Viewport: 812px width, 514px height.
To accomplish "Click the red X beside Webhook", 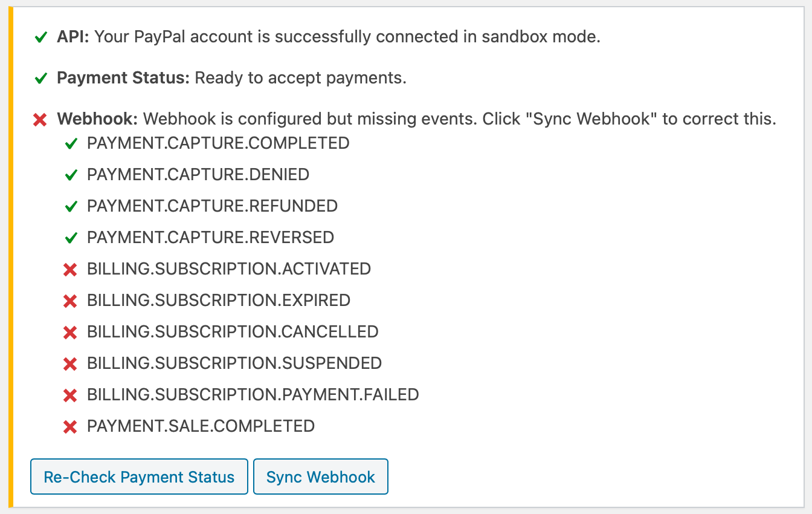I will (x=40, y=120).
